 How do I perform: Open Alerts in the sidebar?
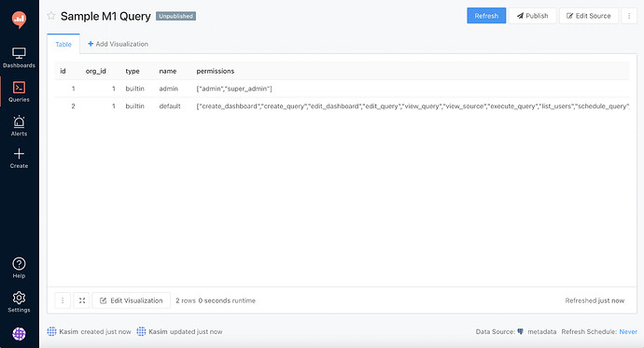coord(19,126)
